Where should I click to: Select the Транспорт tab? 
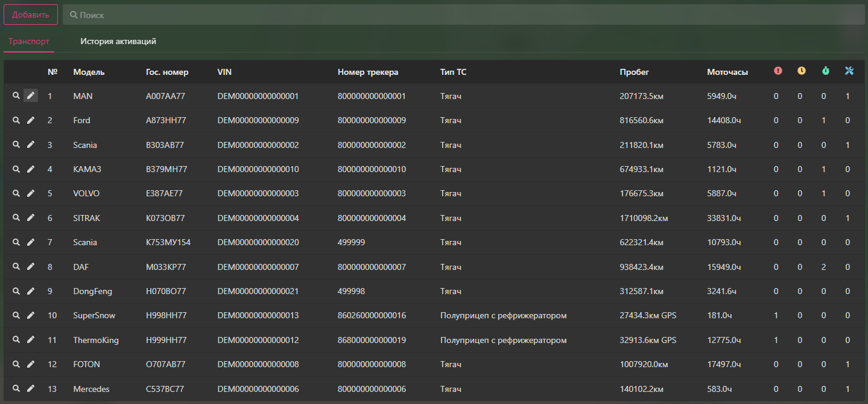click(29, 42)
